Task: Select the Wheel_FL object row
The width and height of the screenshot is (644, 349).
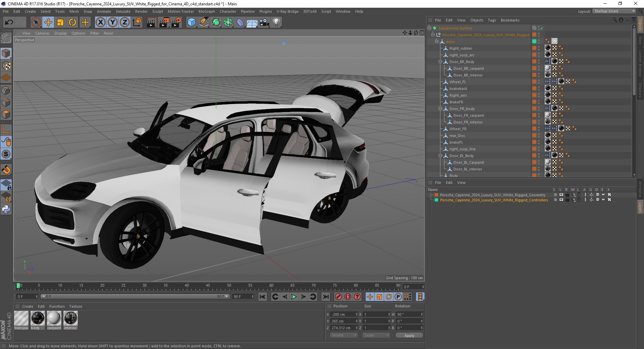Action: (458, 82)
